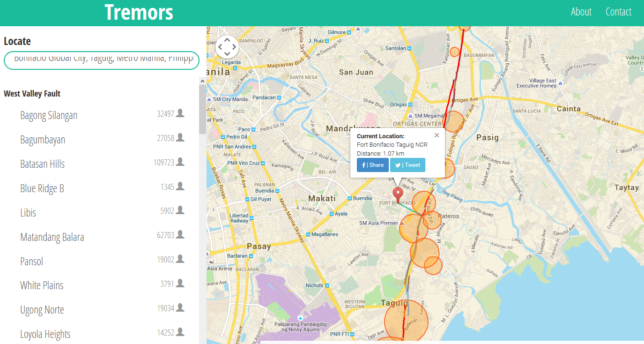
Task: Click the red location marker pin
Action: tap(398, 194)
